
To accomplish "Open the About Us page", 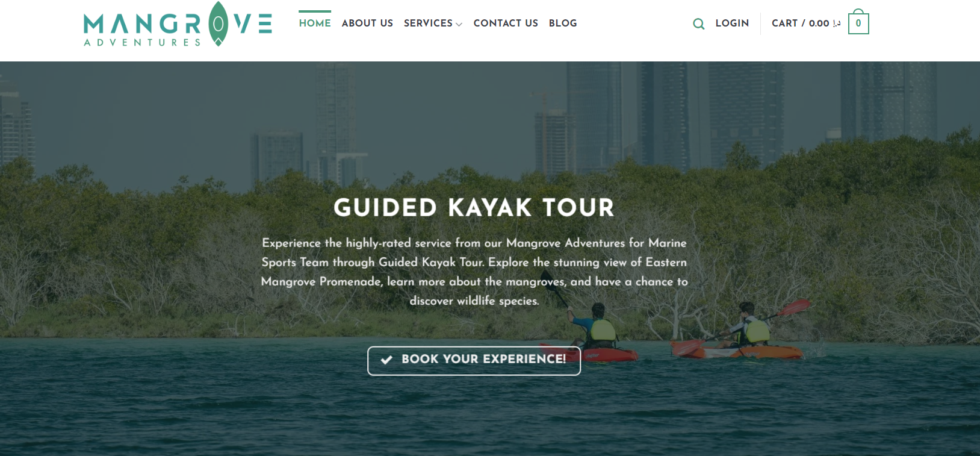I will tap(367, 23).
